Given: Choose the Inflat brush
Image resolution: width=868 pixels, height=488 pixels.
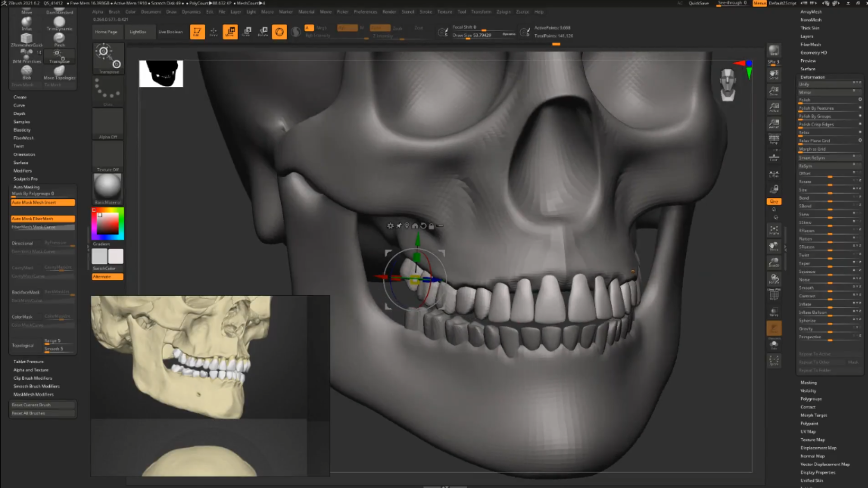Looking at the screenshot, I should coord(27,23).
